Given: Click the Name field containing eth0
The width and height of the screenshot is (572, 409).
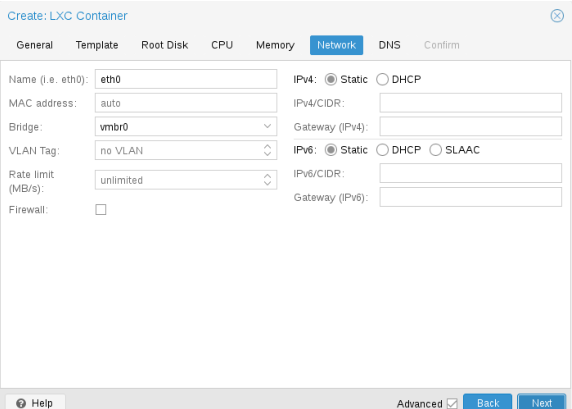Looking at the screenshot, I should click(186, 79).
